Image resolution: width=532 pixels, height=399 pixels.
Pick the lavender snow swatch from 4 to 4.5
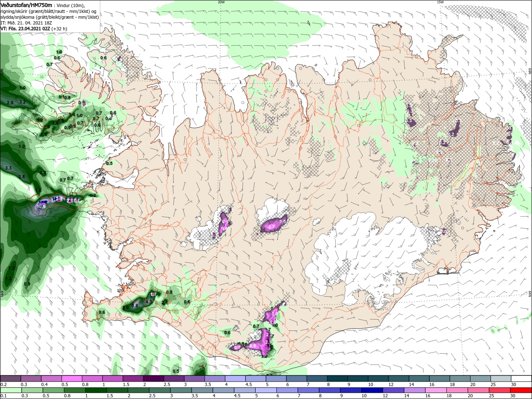click(x=235, y=379)
